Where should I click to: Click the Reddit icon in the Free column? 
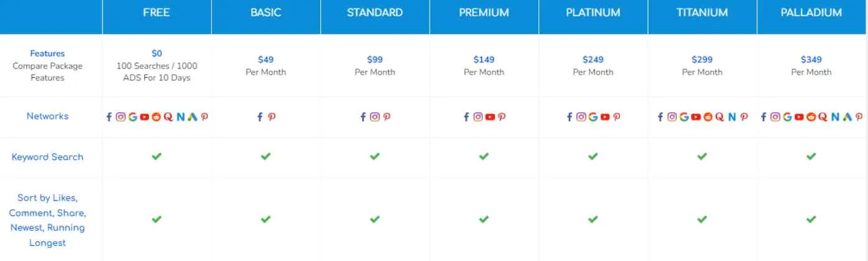point(156,116)
